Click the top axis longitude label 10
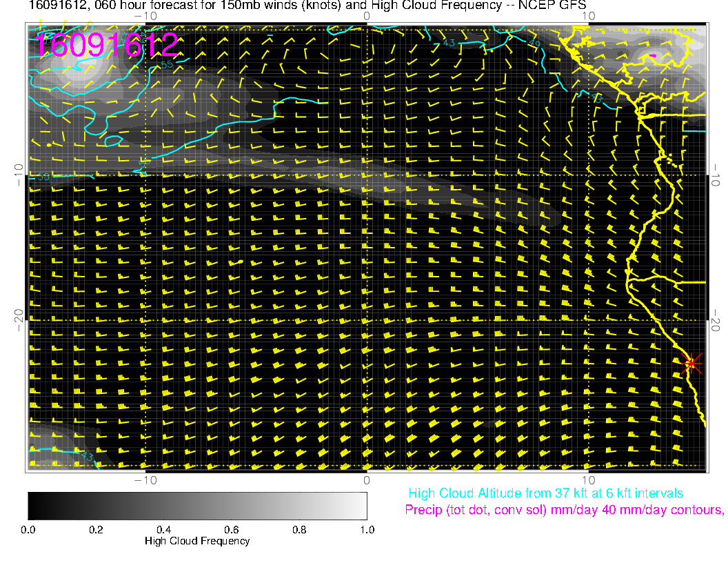This screenshot has width=728, height=563. point(588,16)
